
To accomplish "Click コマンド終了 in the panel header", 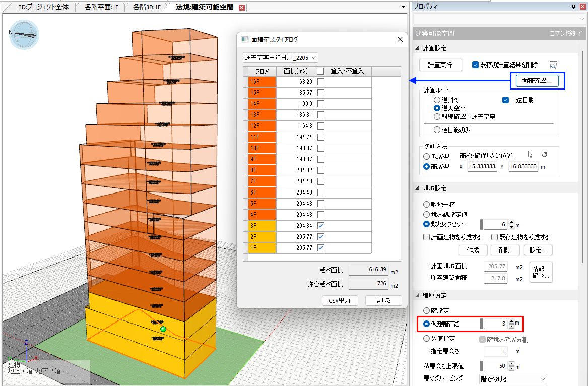I will 565,33.
